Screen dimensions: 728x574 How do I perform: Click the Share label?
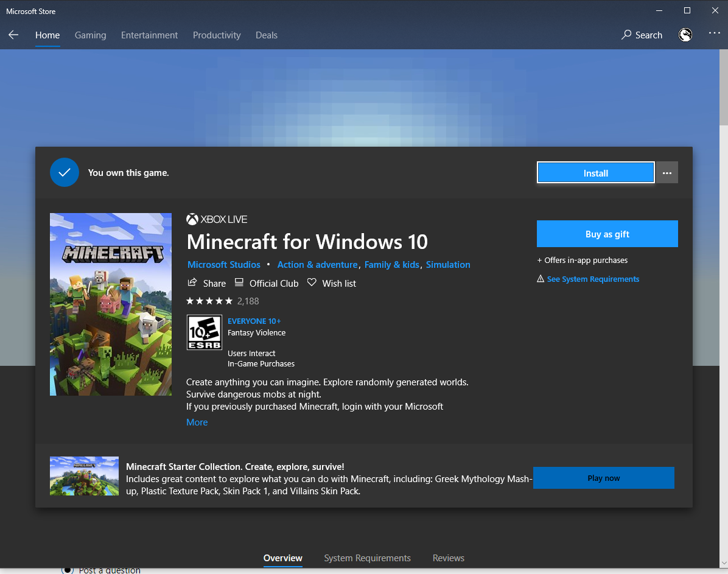(214, 283)
